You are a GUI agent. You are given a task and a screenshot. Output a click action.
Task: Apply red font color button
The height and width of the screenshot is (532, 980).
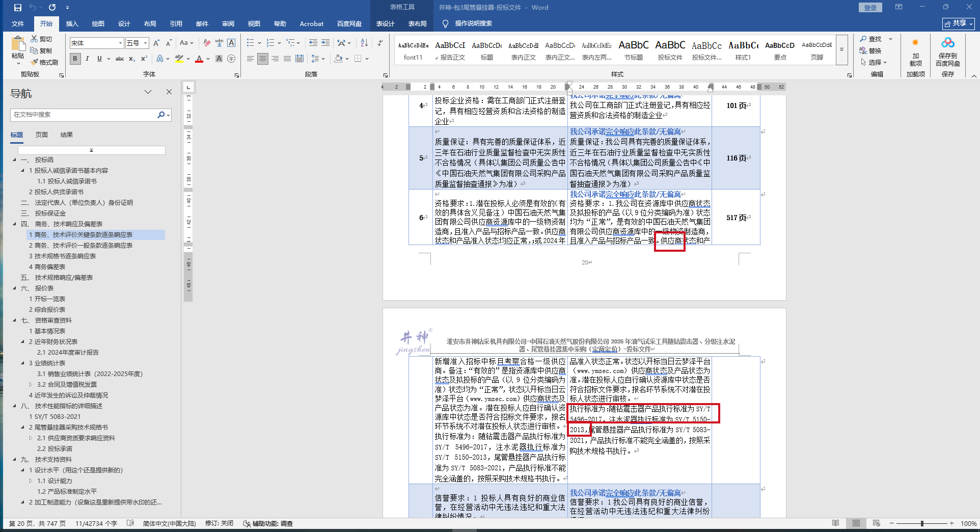pyautogui.click(x=199, y=59)
